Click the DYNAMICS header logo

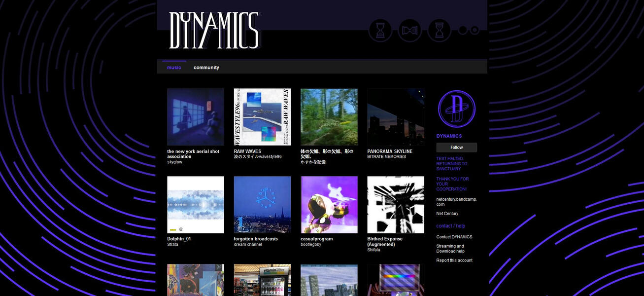[214, 31]
